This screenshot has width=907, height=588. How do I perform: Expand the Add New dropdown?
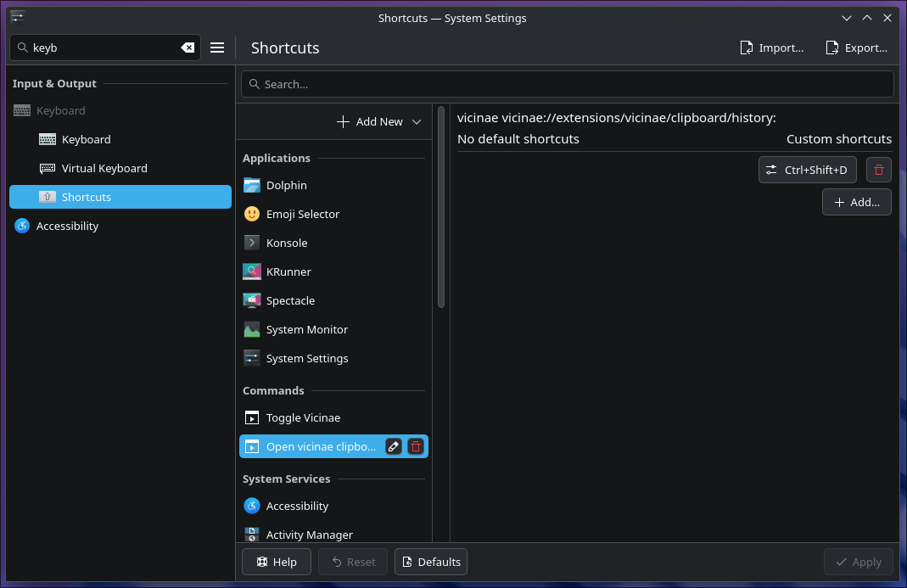[x=417, y=121]
